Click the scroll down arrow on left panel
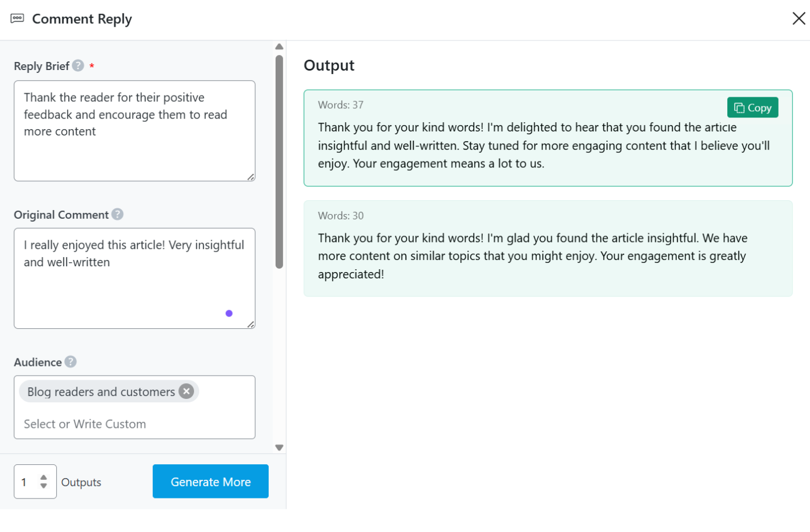Image resolution: width=810 pixels, height=532 pixels. (x=279, y=447)
